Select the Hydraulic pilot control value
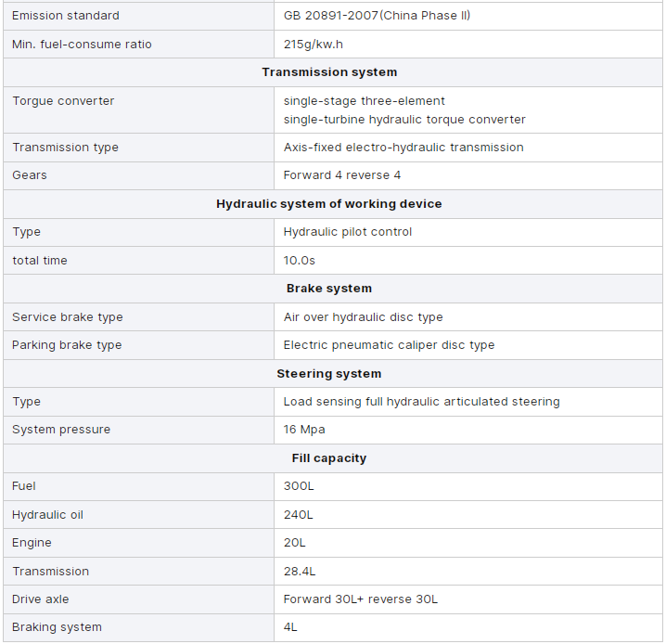The image size is (666, 644). click(x=348, y=232)
